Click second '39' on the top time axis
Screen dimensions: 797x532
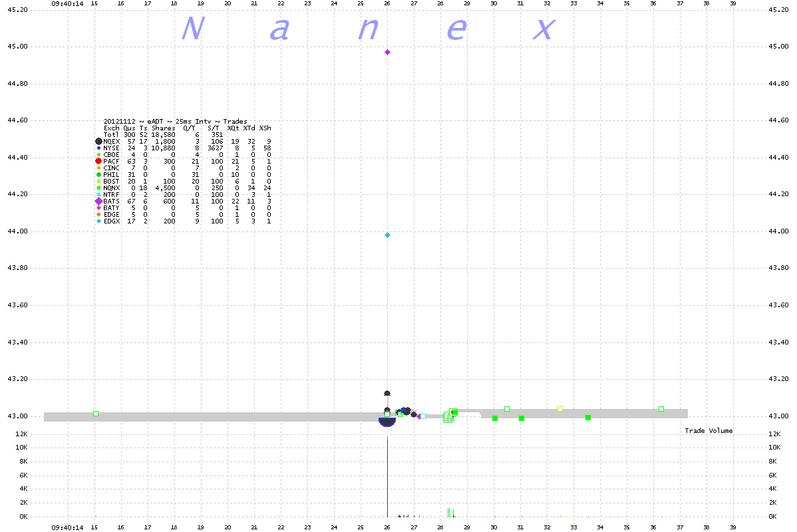[733, 3]
